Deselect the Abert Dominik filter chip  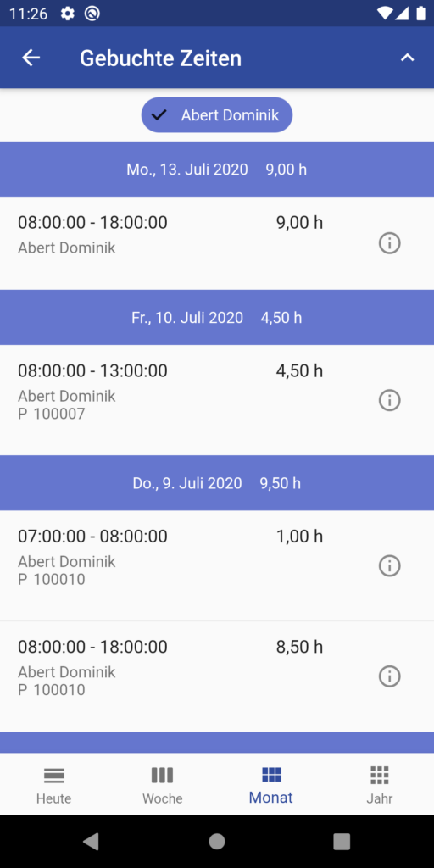pos(216,115)
